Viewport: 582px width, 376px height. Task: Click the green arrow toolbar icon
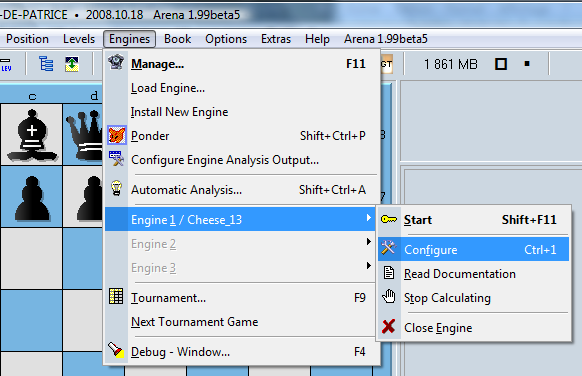(x=72, y=64)
